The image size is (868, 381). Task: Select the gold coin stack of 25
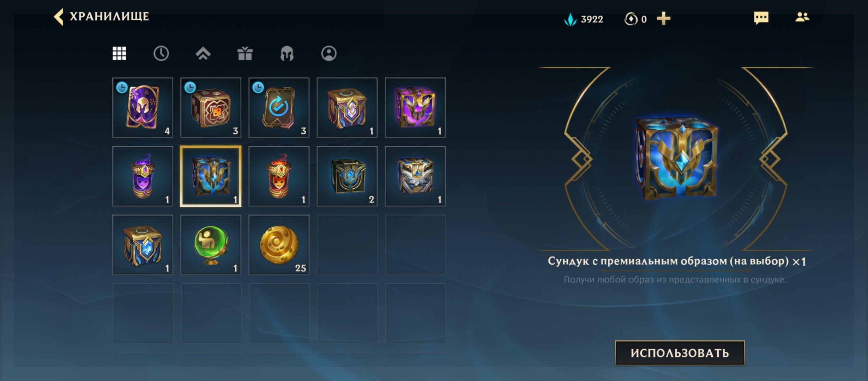tap(279, 245)
